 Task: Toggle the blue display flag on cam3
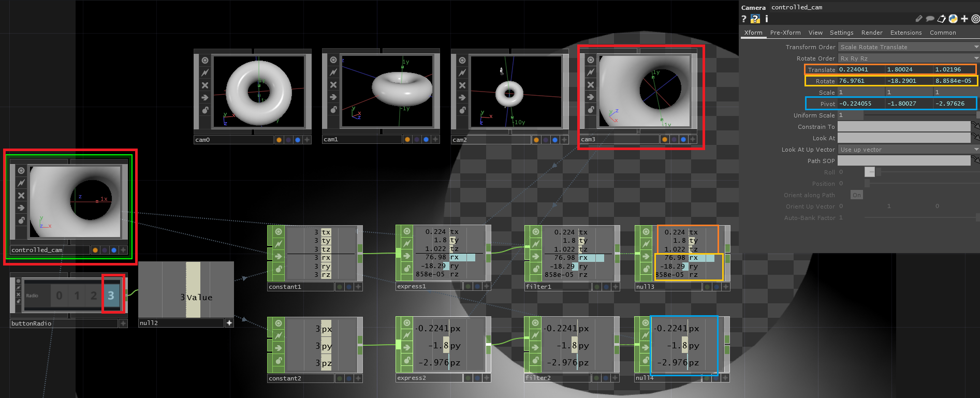(x=683, y=139)
